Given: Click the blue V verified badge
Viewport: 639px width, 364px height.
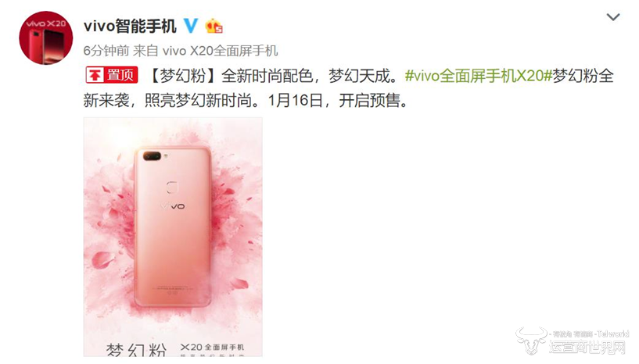Looking at the screenshot, I should tap(190, 26).
